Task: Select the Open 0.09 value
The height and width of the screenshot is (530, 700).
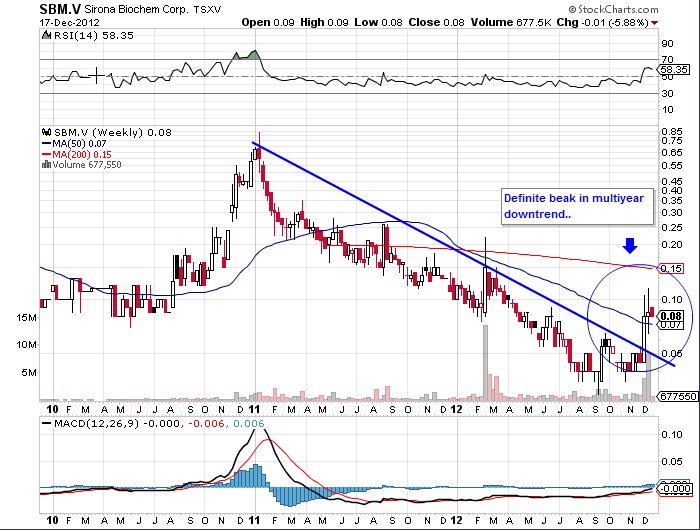Action: [x=268, y=22]
